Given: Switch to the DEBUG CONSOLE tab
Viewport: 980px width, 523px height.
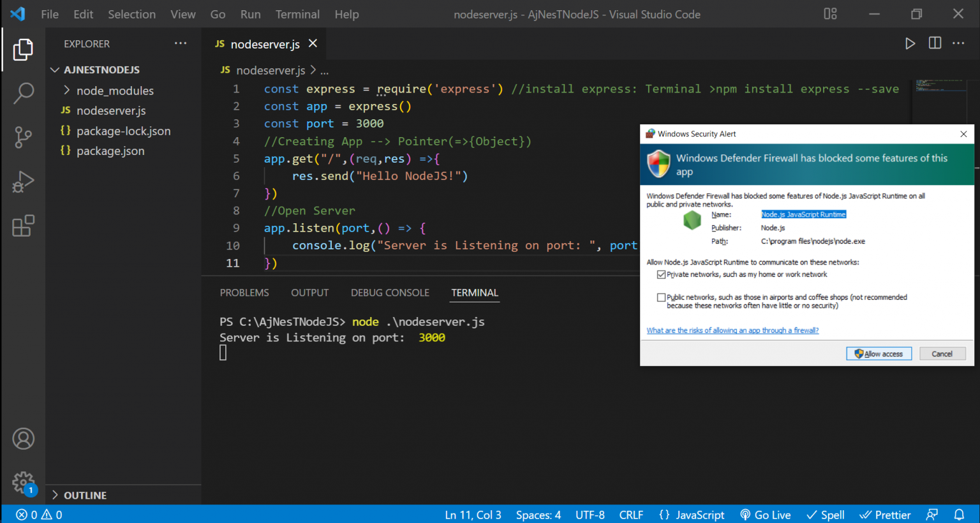Looking at the screenshot, I should pos(390,293).
